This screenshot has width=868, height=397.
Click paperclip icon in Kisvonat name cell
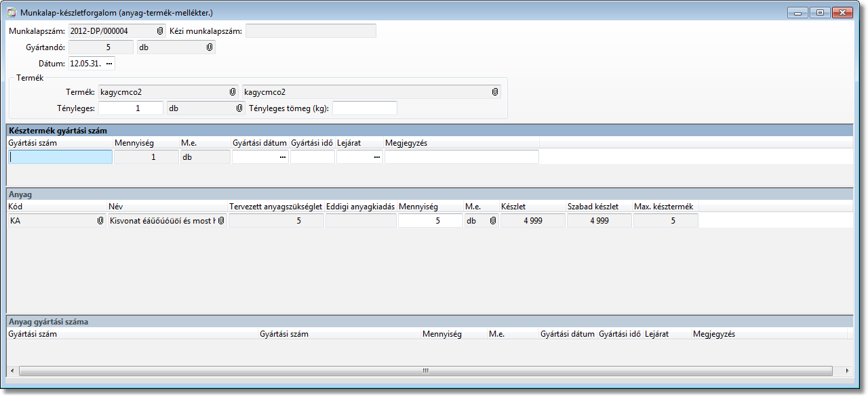coord(222,220)
